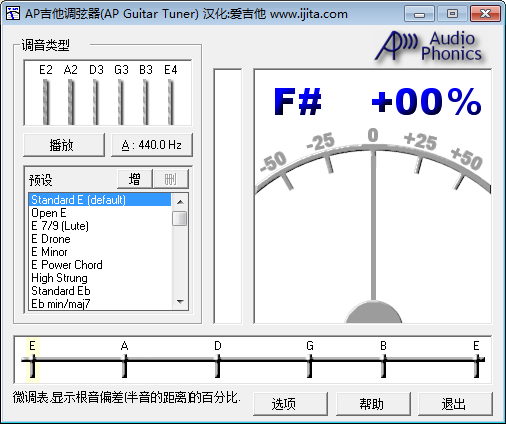Close the AP Guitar Tuner window
Image resolution: width=506 pixels, height=424 pixels.
click(x=485, y=14)
